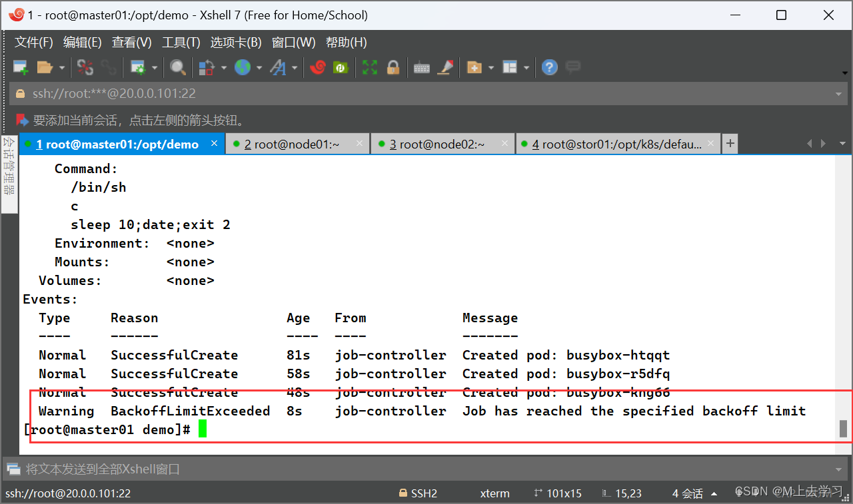Image resolution: width=853 pixels, height=504 pixels.
Task: Expand the Properties icon dropdown arrow
Action: click(x=155, y=67)
